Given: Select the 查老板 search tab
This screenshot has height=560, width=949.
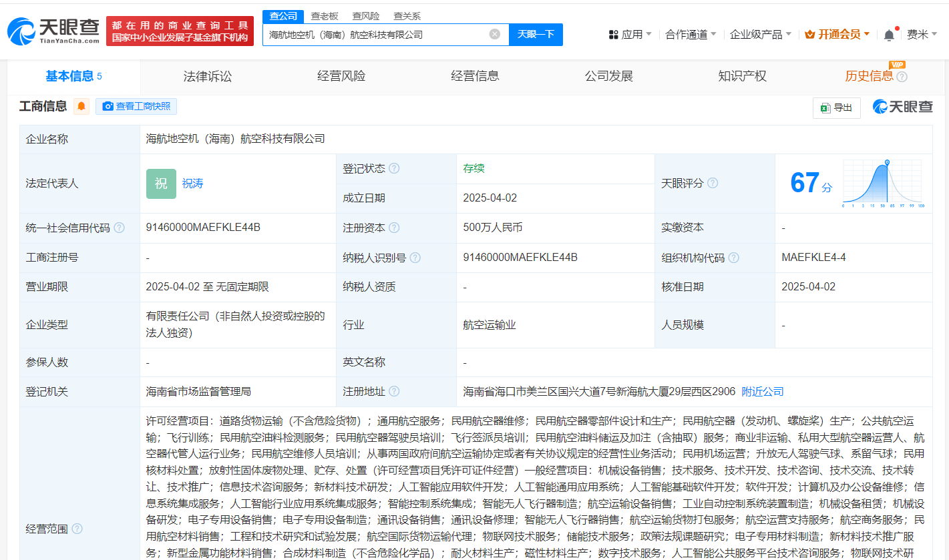Looking at the screenshot, I should tap(325, 16).
